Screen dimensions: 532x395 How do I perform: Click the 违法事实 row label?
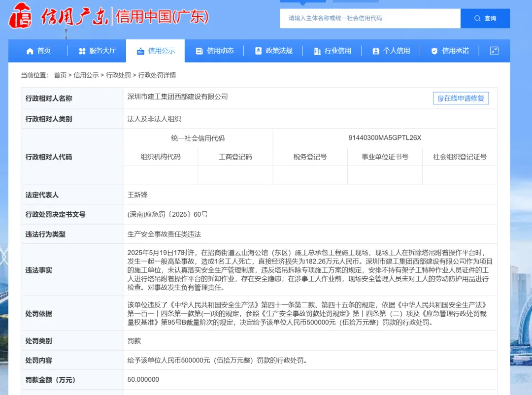coord(39,270)
